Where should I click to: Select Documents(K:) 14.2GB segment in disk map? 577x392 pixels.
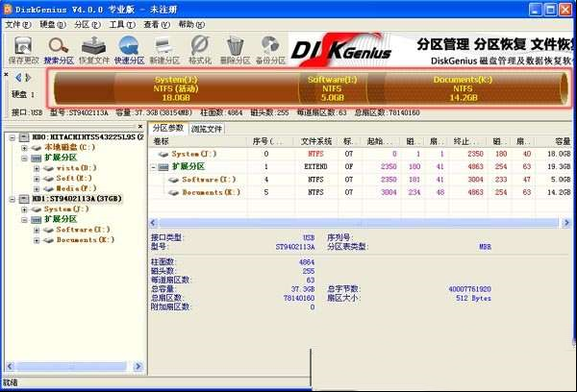(x=463, y=88)
